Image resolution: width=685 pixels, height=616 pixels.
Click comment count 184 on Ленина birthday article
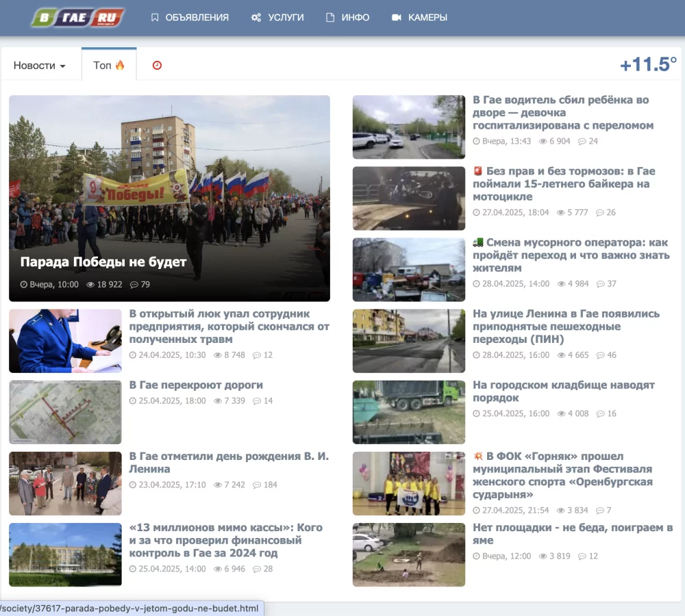tap(270, 485)
